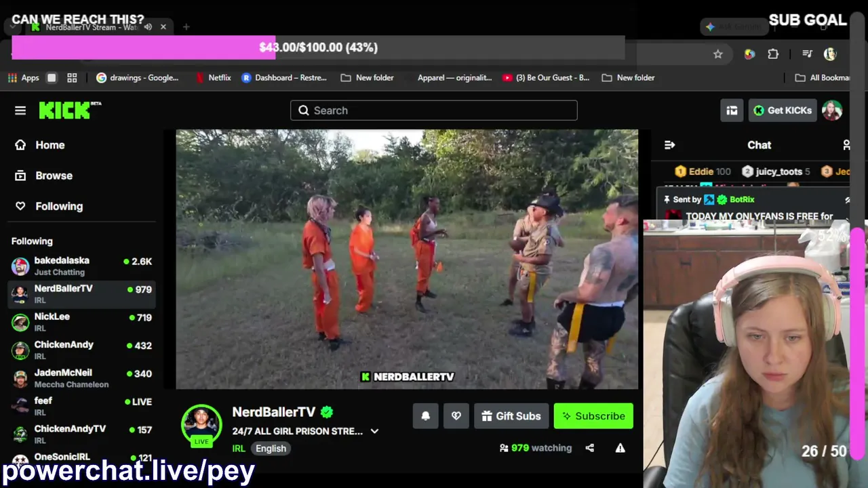Open the Be Our Guest YouTube bookmark

point(546,78)
